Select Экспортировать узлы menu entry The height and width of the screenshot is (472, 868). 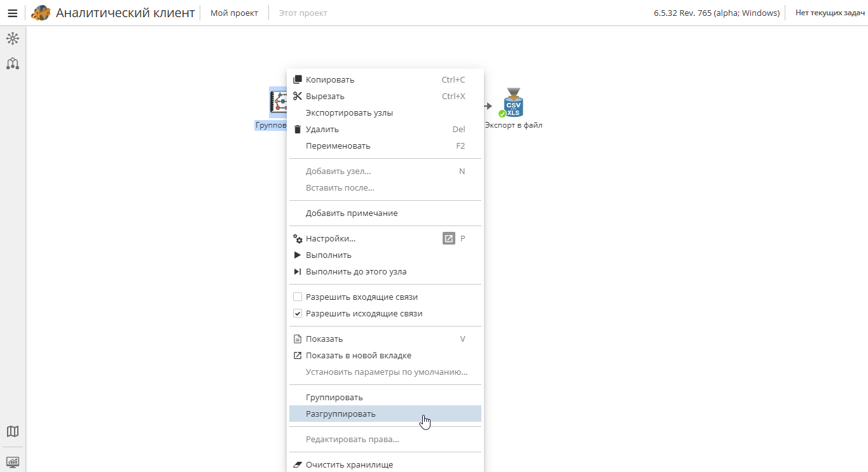[x=385, y=112]
